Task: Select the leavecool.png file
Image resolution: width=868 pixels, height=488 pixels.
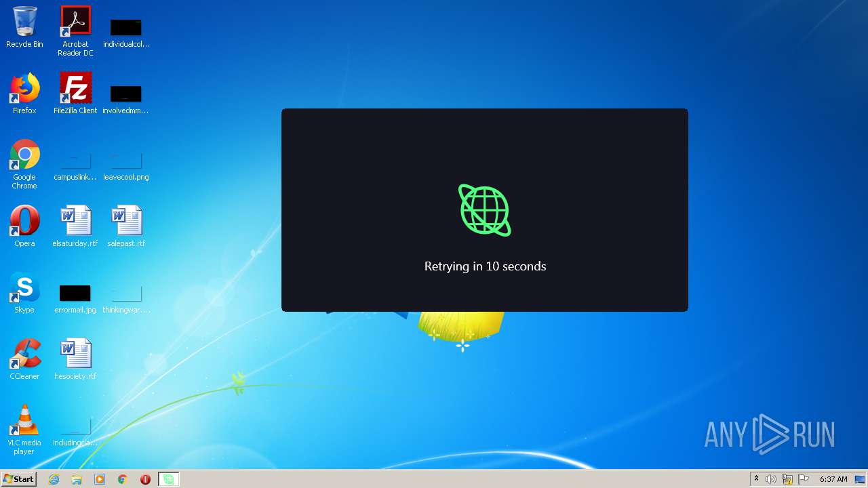Action: point(126,167)
